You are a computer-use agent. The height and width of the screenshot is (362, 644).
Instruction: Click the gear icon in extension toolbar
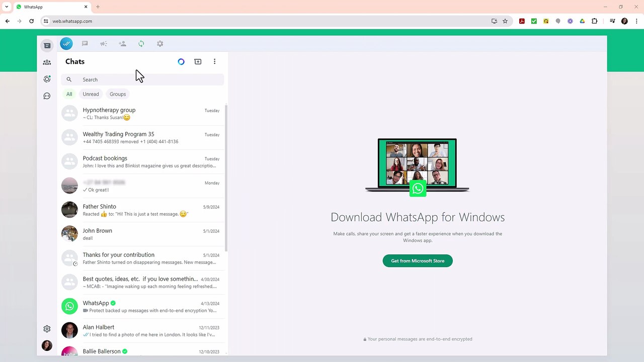(160, 44)
